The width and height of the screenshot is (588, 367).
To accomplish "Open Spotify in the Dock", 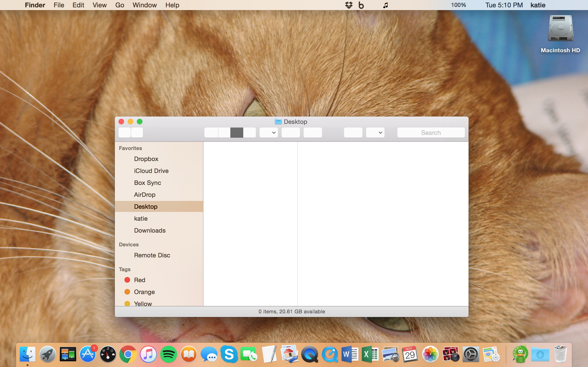I will [168, 354].
